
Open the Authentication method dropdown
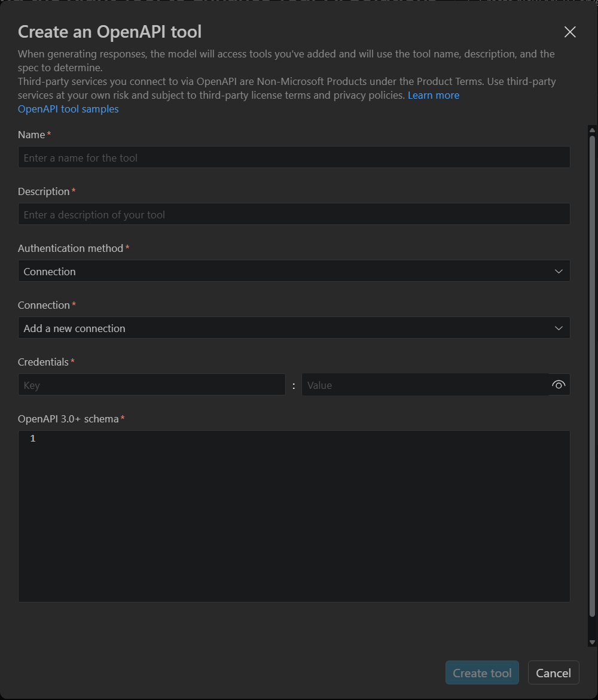pos(294,271)
